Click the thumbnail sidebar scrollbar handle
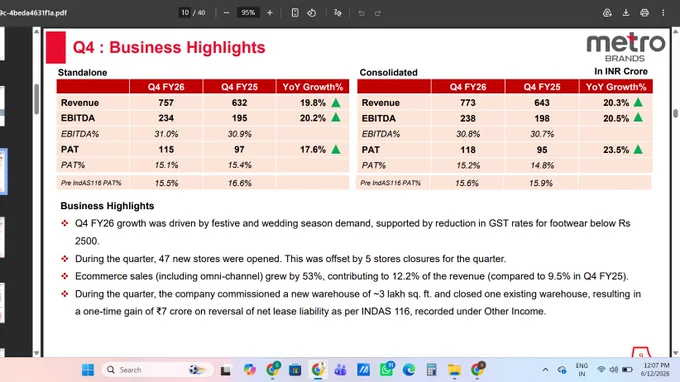Viewport: 680px width, 382px height. tap(36, 99)
